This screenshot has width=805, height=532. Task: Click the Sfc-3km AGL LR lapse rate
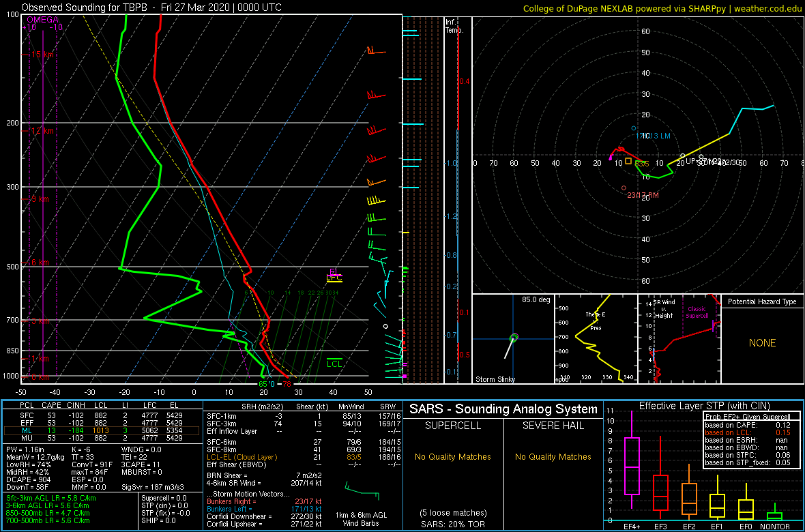click(51, 498)
